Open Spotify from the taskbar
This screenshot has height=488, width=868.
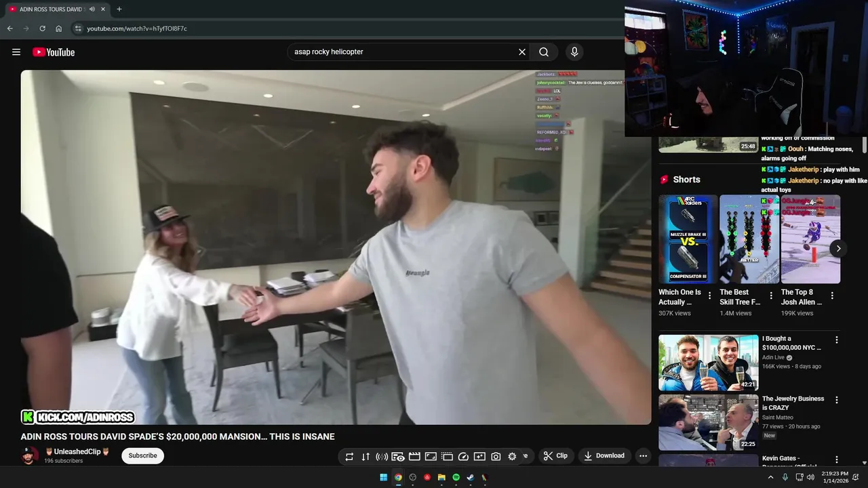click(x=456, y=477)
